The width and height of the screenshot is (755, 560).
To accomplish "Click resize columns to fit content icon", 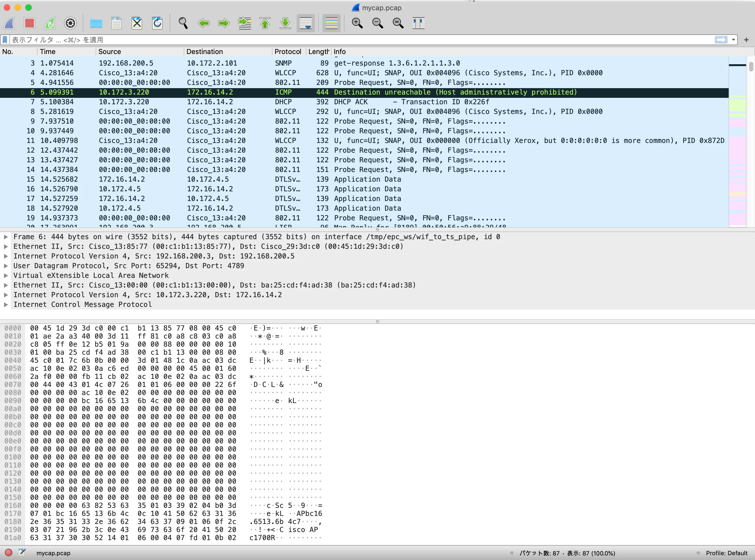I will (419, 23).
